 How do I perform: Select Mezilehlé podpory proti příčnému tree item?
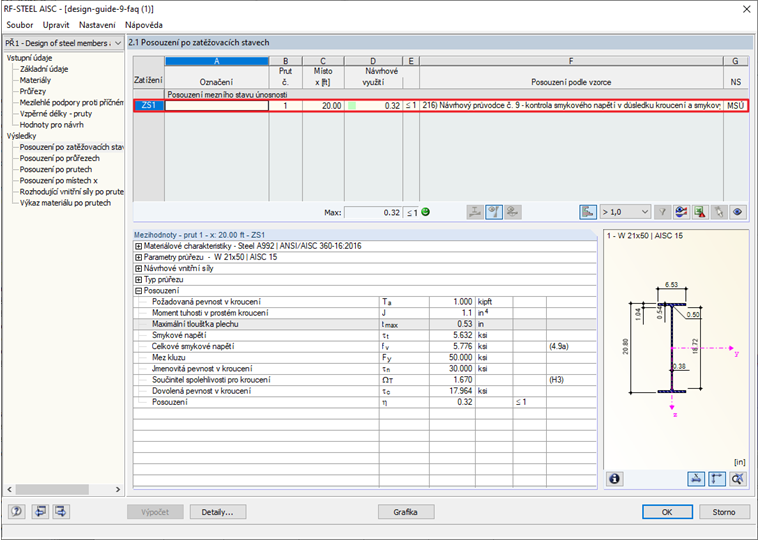tap(71, 102)
